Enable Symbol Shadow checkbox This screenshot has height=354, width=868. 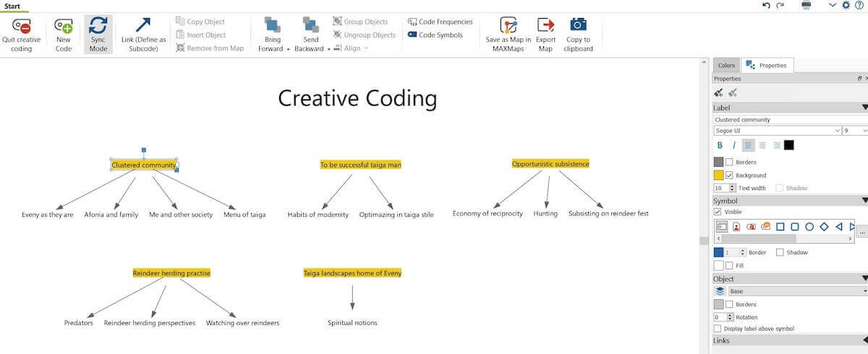pos(780,252)
